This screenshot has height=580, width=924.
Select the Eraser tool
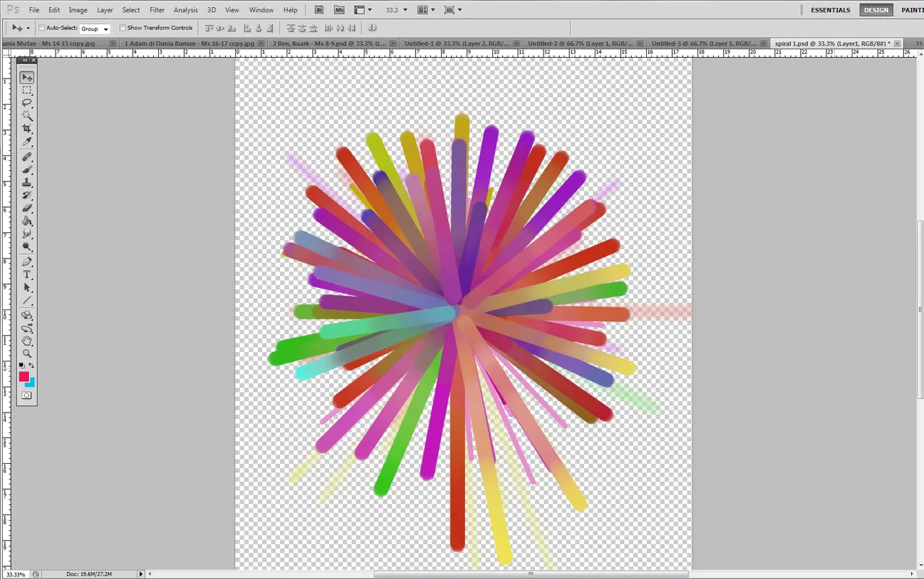27,208
